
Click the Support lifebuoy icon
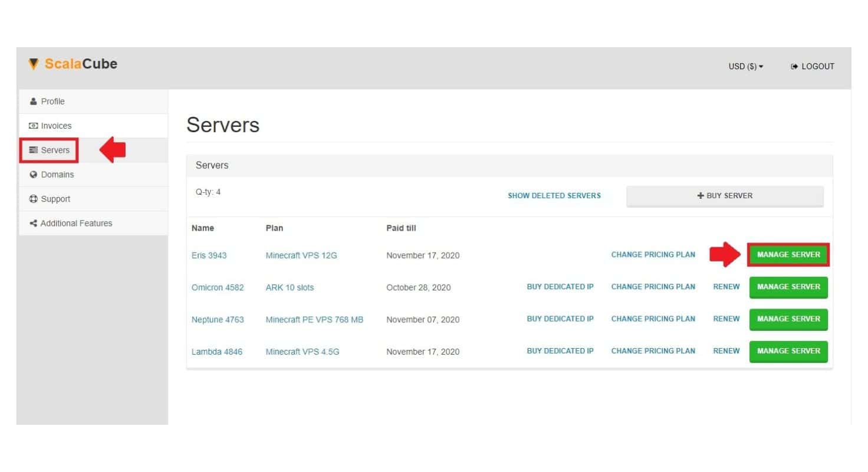[33, 199]
